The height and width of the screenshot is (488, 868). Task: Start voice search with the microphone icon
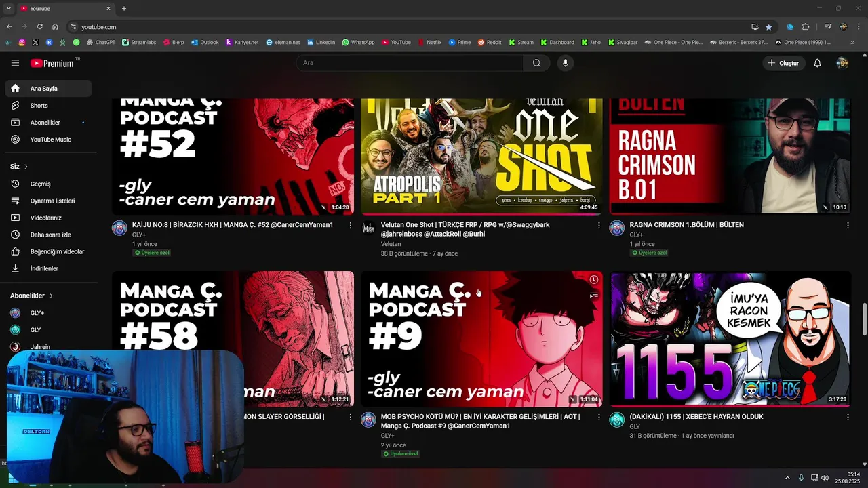pyautogui.click(x=565, y=63)
